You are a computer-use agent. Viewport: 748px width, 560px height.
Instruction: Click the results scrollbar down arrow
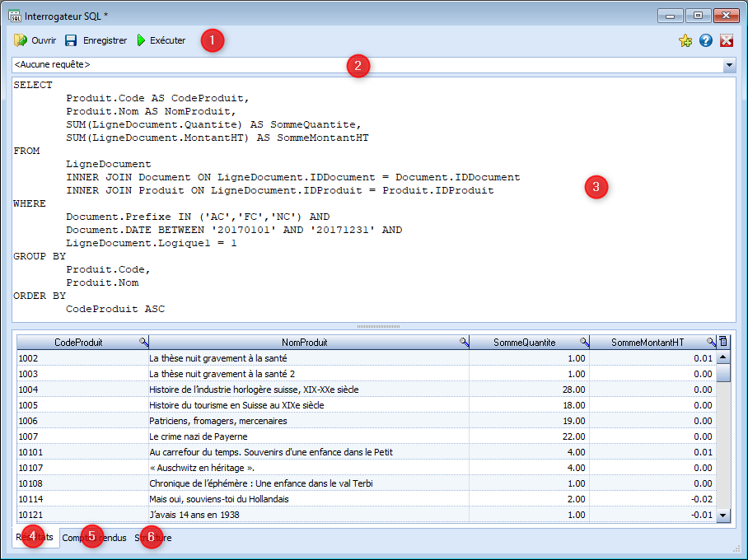723,515
